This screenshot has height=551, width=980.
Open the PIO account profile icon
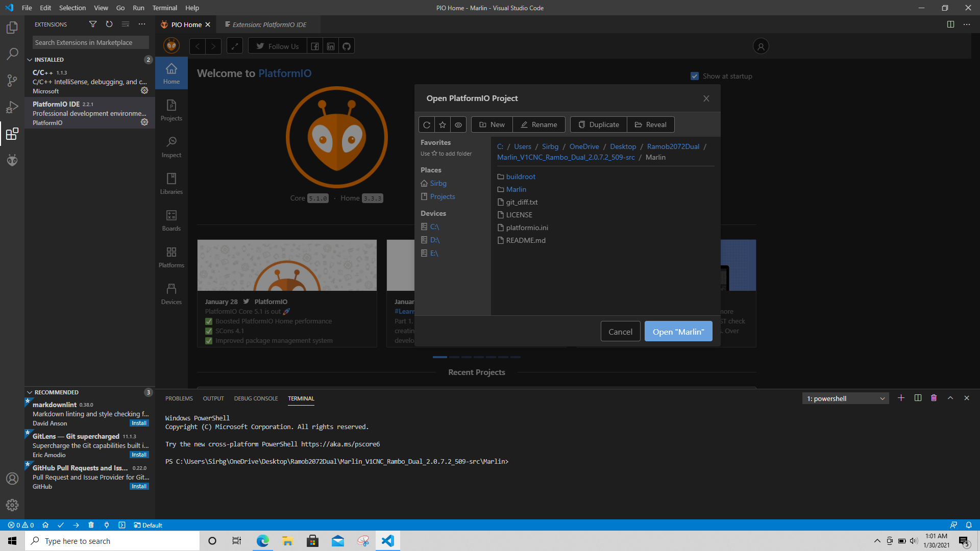tap(761, 46)
